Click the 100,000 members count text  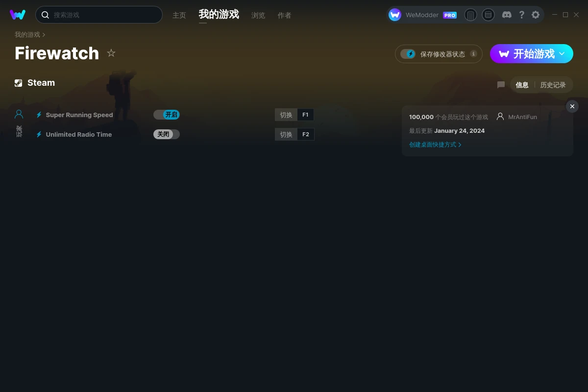coord(421,117)
